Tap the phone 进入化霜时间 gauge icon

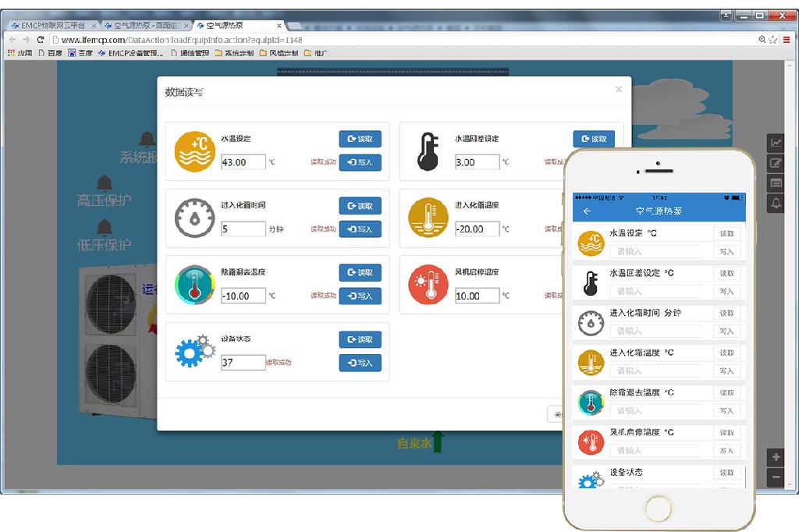591,323
